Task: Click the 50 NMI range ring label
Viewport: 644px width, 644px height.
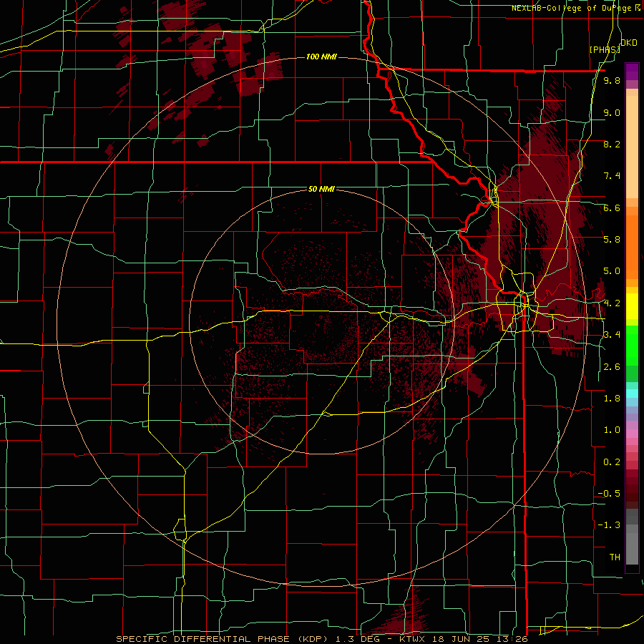Action: pyautogui.click(x=321, y=189)
